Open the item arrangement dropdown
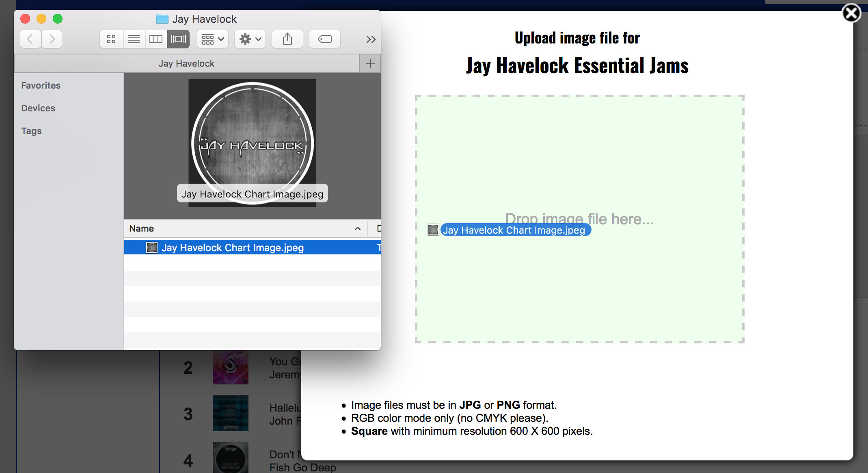Screen dimensions: 868x473 click(x=213, y=39)
